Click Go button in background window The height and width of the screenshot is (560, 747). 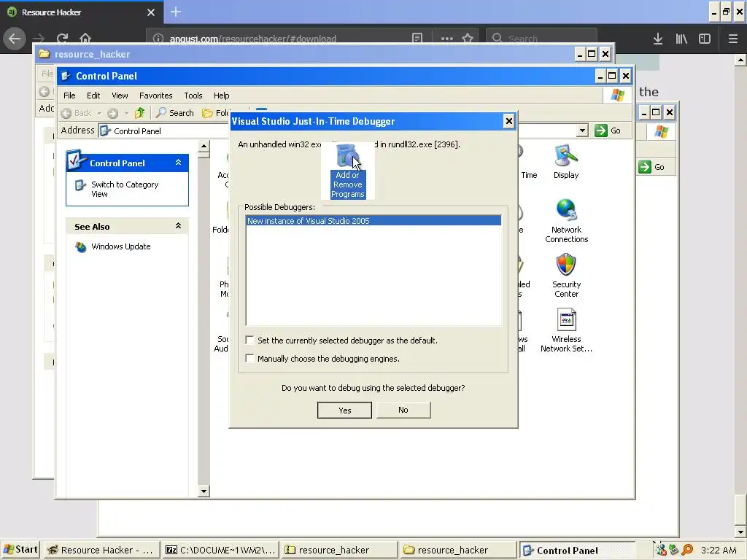(652, 167)
